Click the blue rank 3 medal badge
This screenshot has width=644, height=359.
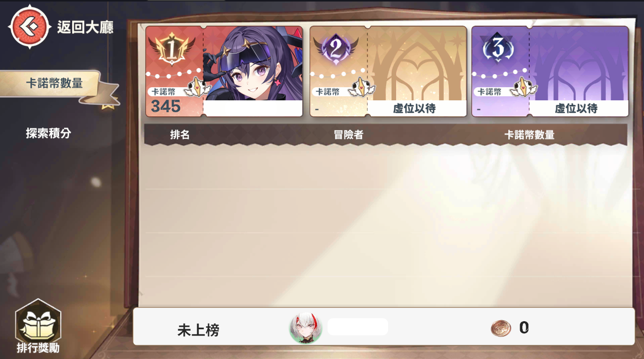(x=498, y=48)
